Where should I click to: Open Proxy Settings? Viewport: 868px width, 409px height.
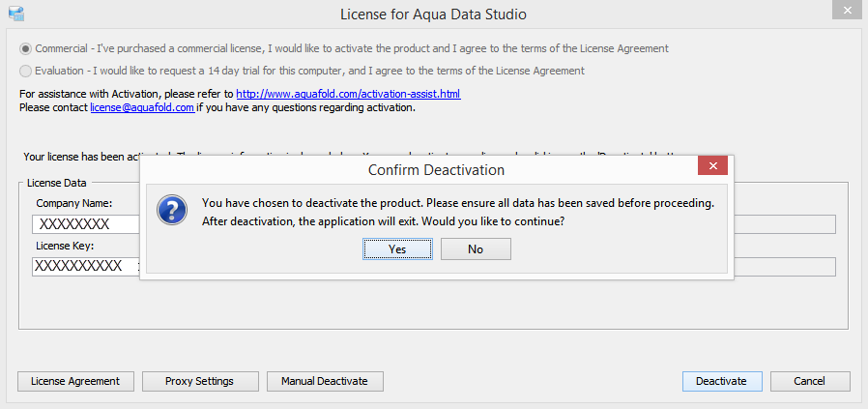point(199,381)
